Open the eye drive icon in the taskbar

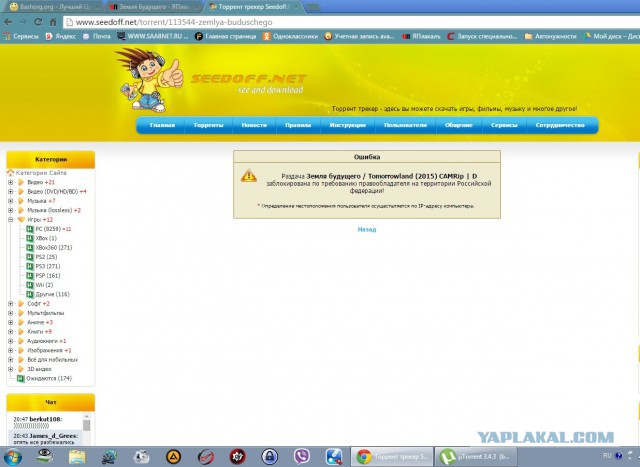pyautogui.click(x=44, y=456)
